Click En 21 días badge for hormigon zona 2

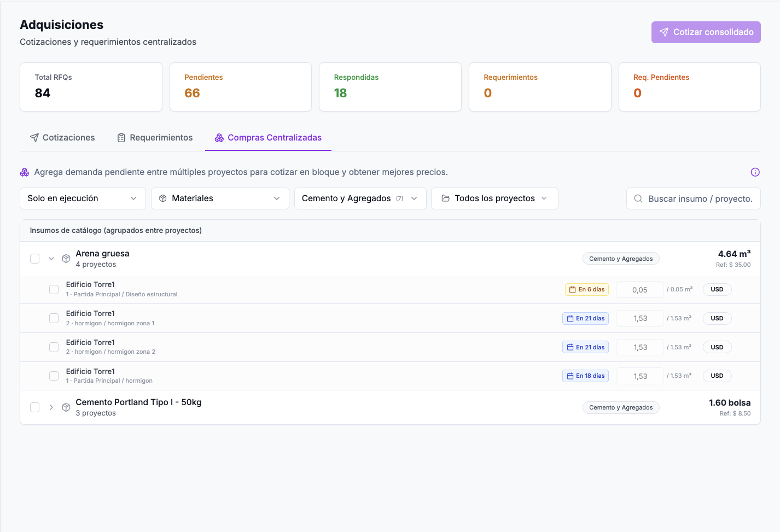585,347
